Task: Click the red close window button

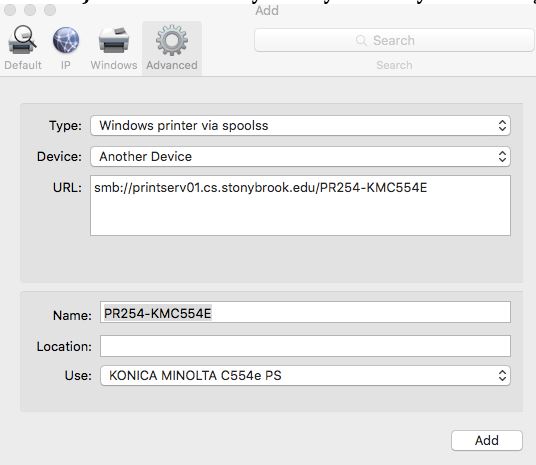Action: coord(10,10)
